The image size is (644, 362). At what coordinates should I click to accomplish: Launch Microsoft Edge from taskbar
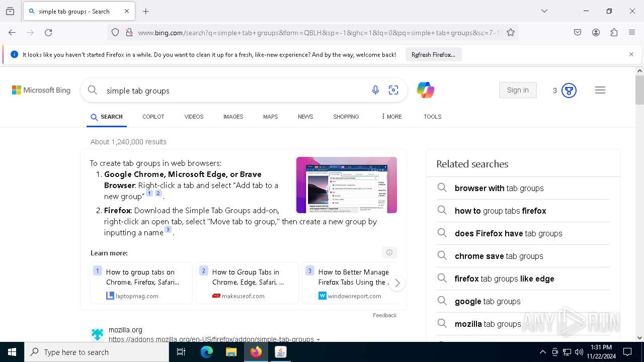tap(207, 352)
